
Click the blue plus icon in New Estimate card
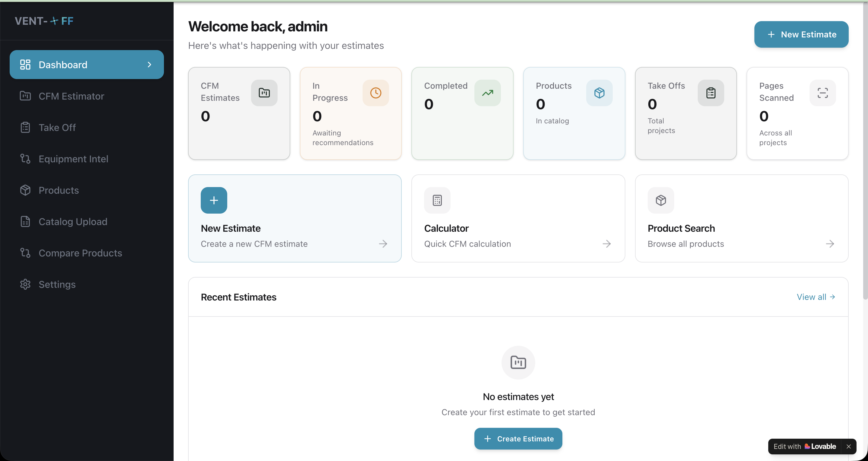(x=214, y=200)
